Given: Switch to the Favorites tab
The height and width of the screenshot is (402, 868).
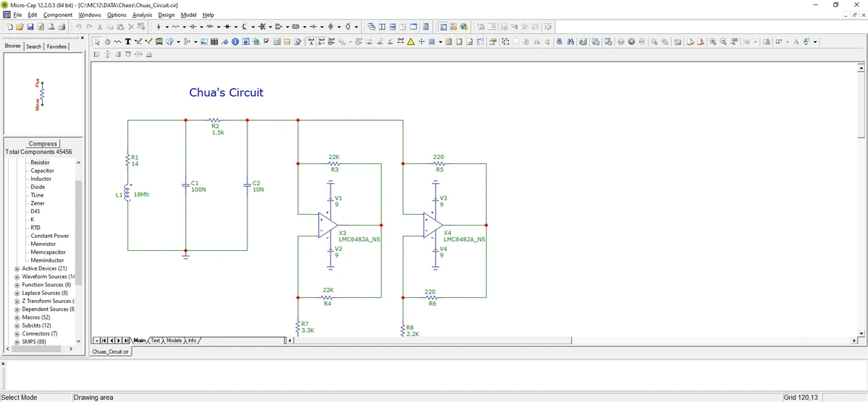Looking at the screenshot, I should coord(57,46).
